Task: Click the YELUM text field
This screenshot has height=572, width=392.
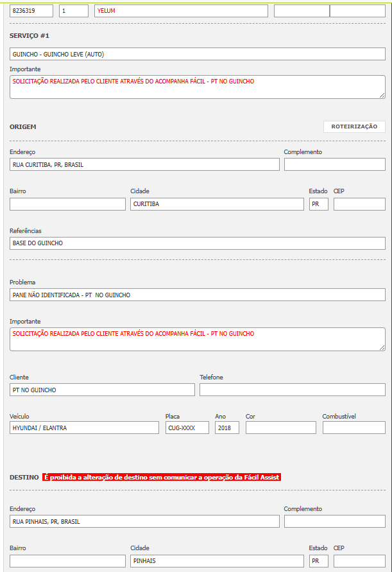Action: [x=181, y=11]
